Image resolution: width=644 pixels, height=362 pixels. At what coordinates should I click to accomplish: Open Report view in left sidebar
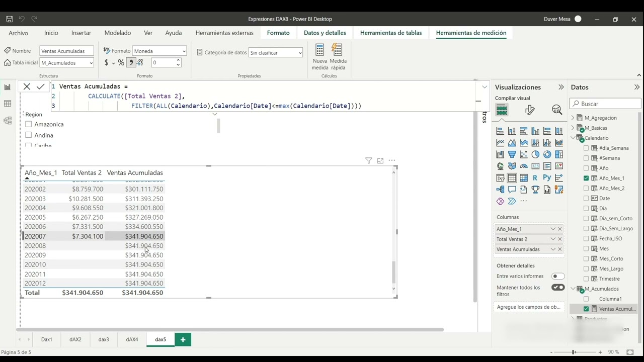click(x=8, y=87)
